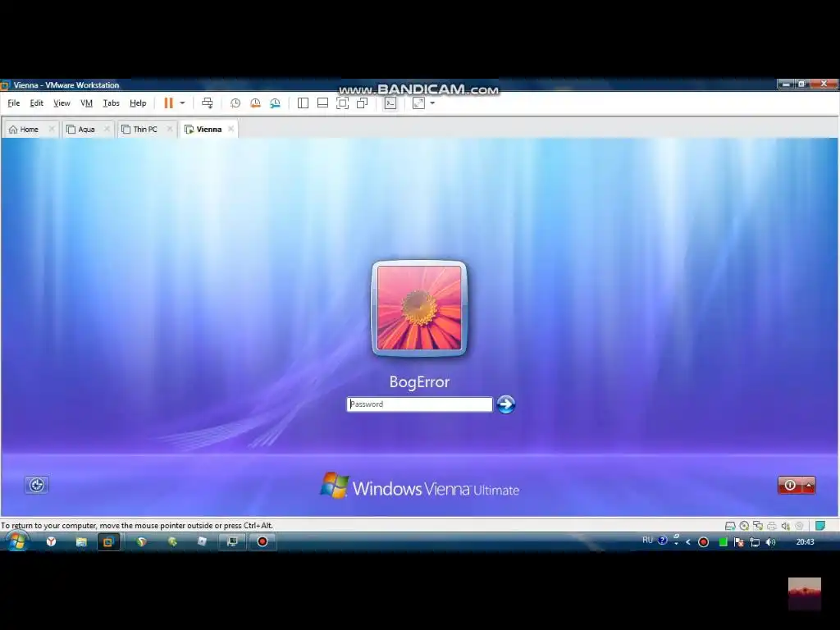Expand the shut down options arrow
The height and width of the screenshot is (630, 840).
[809, 486]
